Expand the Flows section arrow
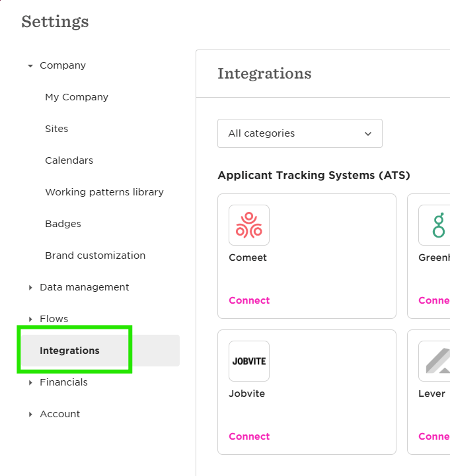Image resolution: width=450 pixels, height=476 pixels. coord(30,319)
